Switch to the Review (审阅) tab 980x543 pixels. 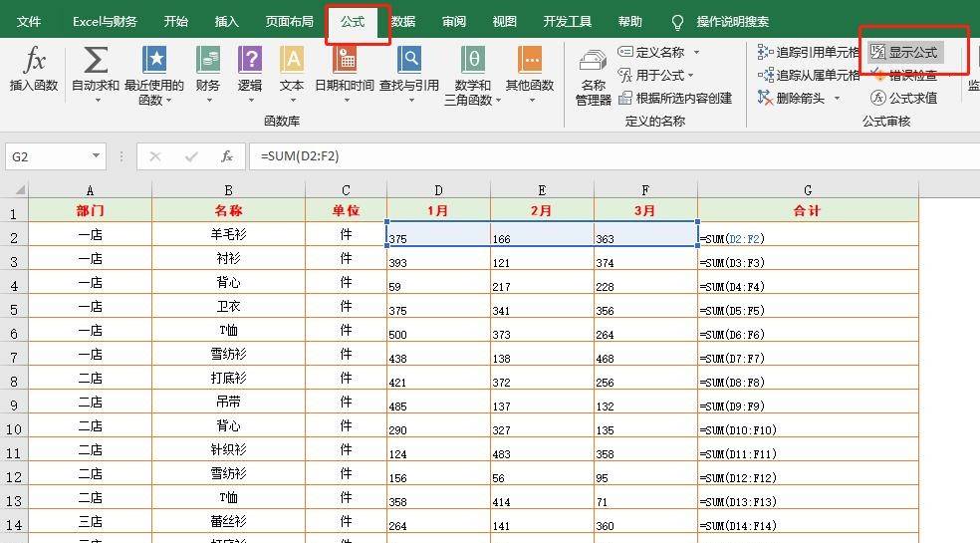point(454,22)
